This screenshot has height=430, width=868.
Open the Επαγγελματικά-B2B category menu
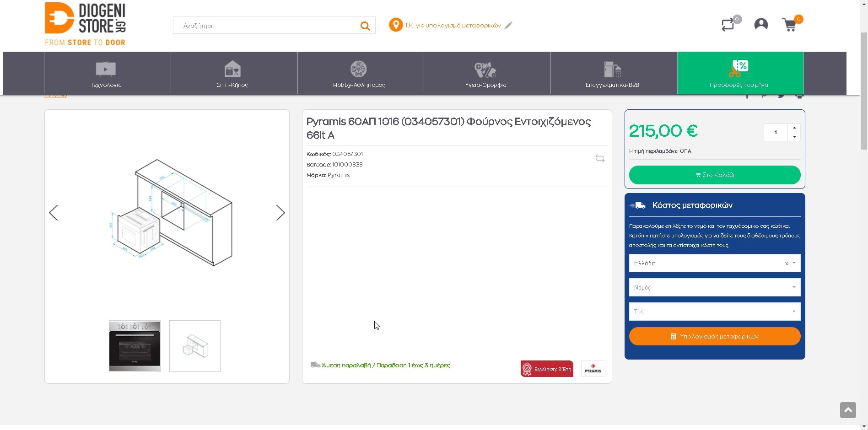(x=614, y=73)
